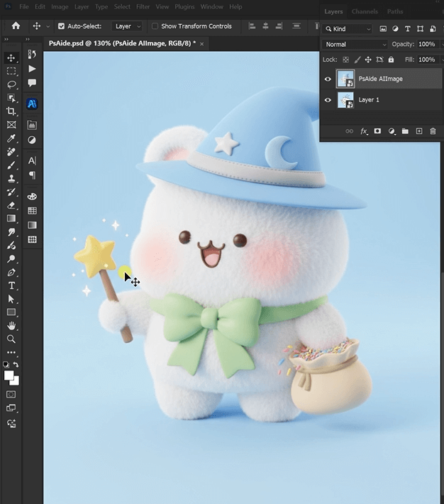Enable Show Transform Controls checkbox
The height and width of the screenshot is (504, 444).
(x=155, y=26)
